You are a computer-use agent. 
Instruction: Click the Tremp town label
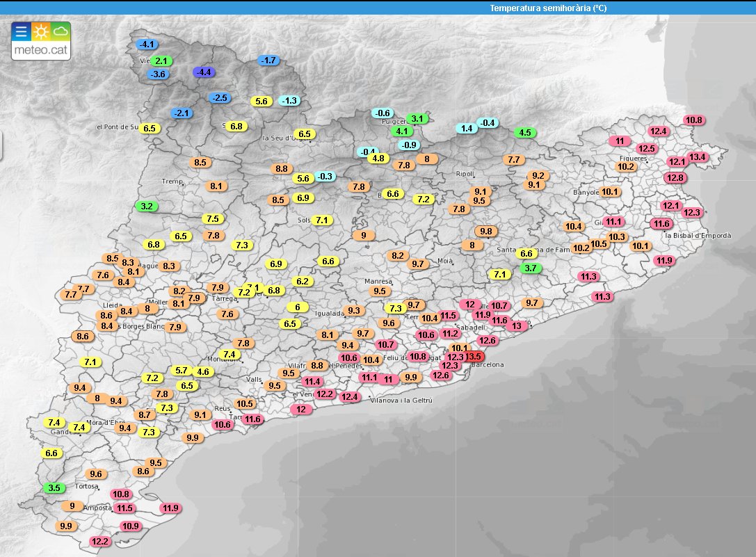(172, 181)
